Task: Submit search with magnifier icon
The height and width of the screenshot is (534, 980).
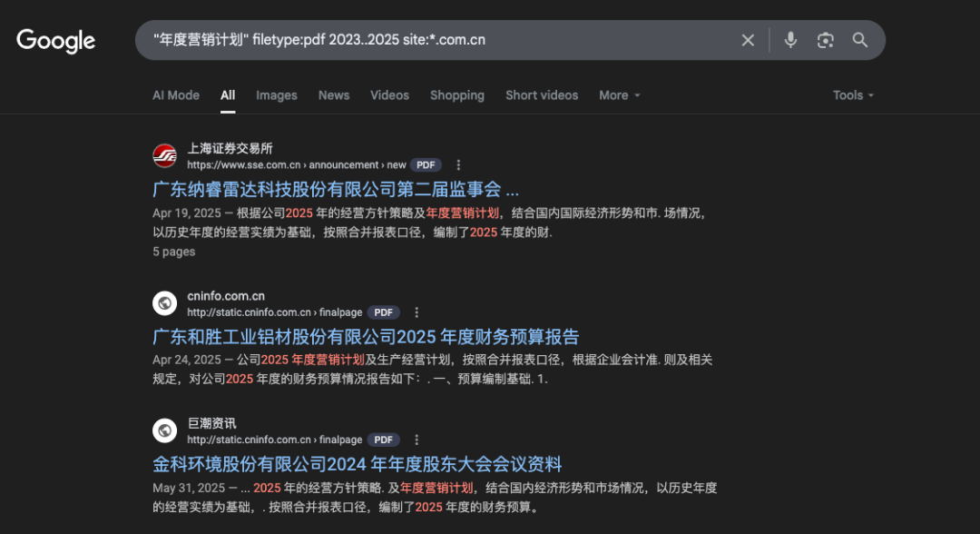Action: 860,40
